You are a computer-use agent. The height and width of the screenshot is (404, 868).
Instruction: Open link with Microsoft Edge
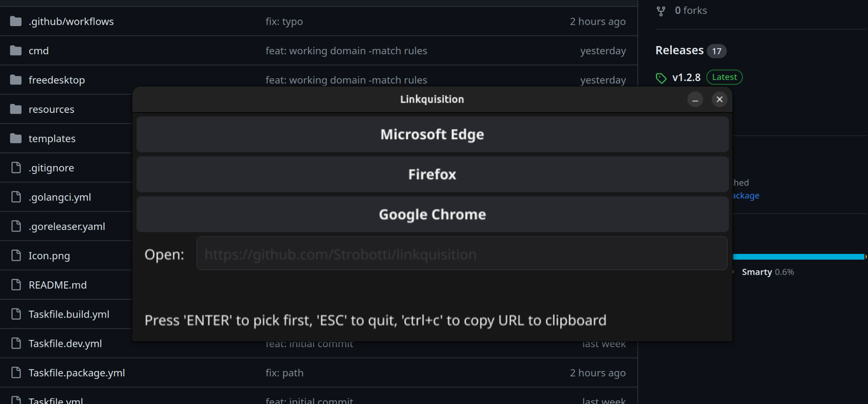(x=432, y=135)
